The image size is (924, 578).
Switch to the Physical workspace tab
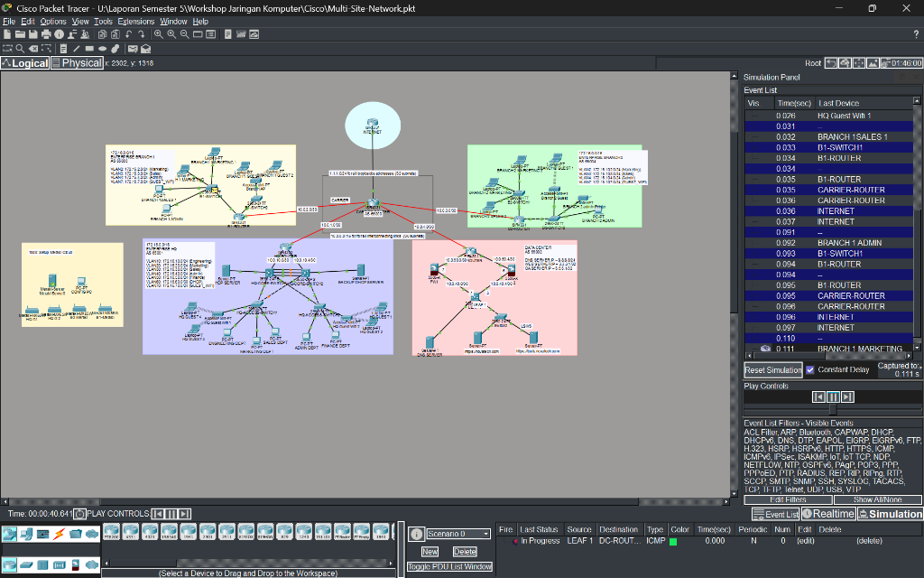78,63
